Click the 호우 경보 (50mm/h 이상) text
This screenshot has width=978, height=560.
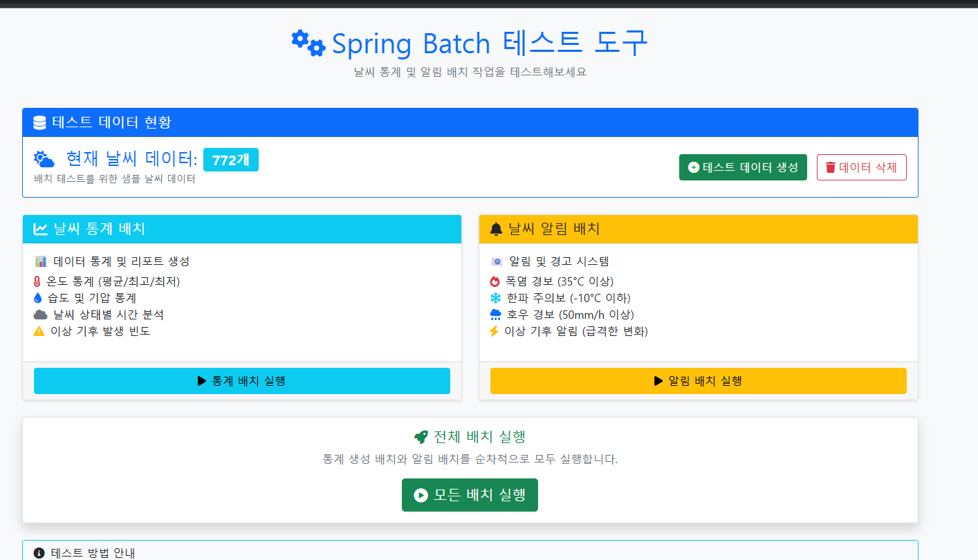click(x=571, y=315)
